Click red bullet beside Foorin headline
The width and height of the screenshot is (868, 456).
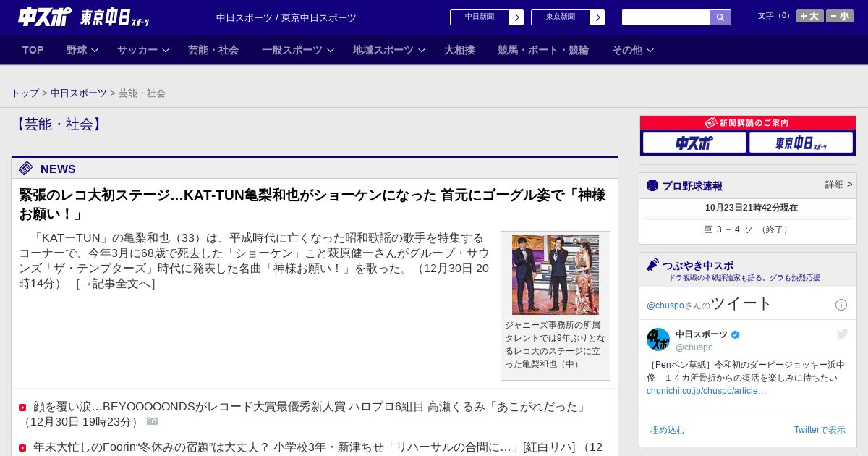coord(22,448)
